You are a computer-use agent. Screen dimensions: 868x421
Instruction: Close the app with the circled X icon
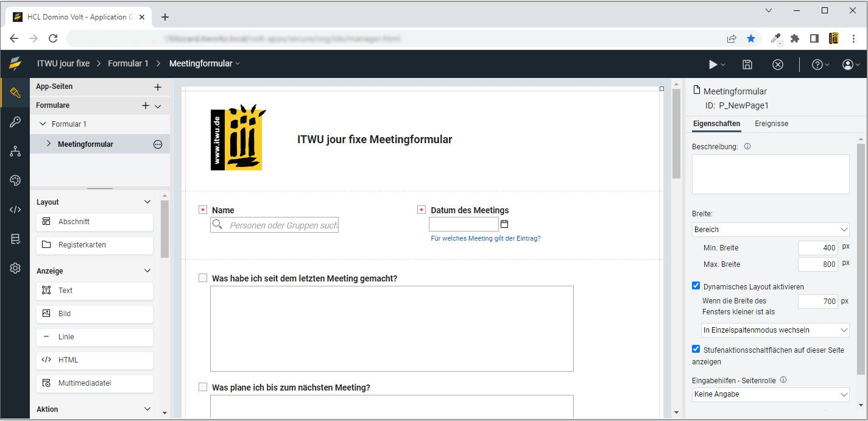tap(778, 65)
